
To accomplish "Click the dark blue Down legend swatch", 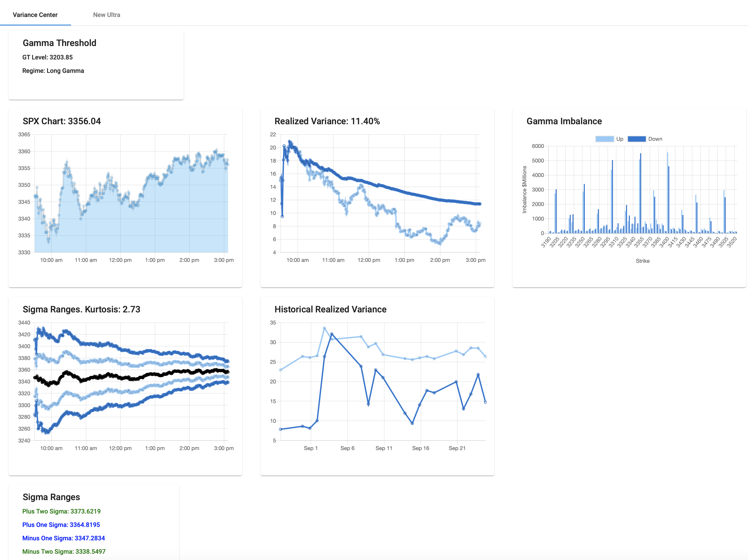I will (x=637, y=139).
